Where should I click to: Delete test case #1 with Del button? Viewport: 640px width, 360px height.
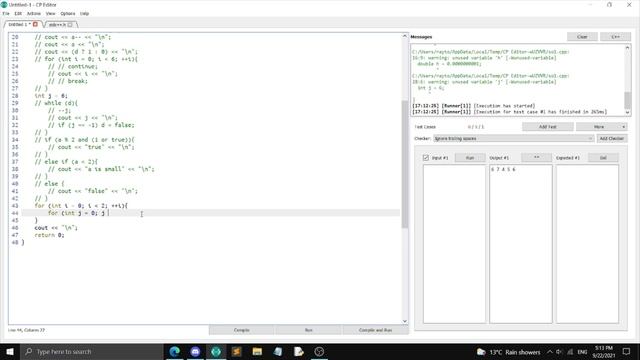coord(603,158)
